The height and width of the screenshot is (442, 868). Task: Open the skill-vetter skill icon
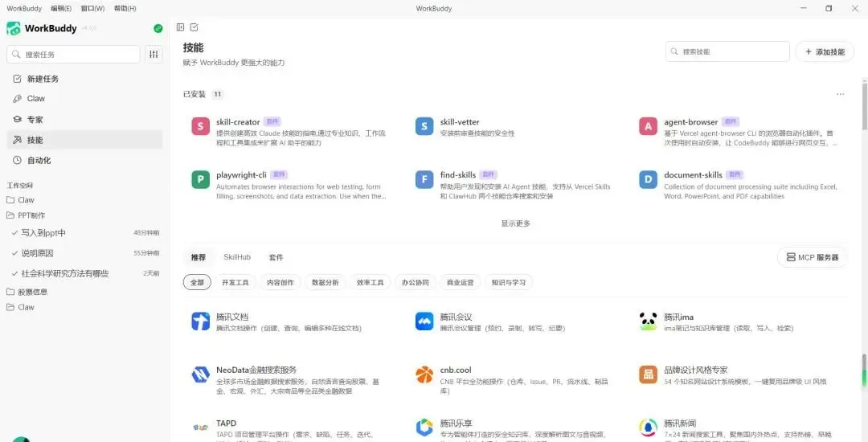tap(424, 126)
